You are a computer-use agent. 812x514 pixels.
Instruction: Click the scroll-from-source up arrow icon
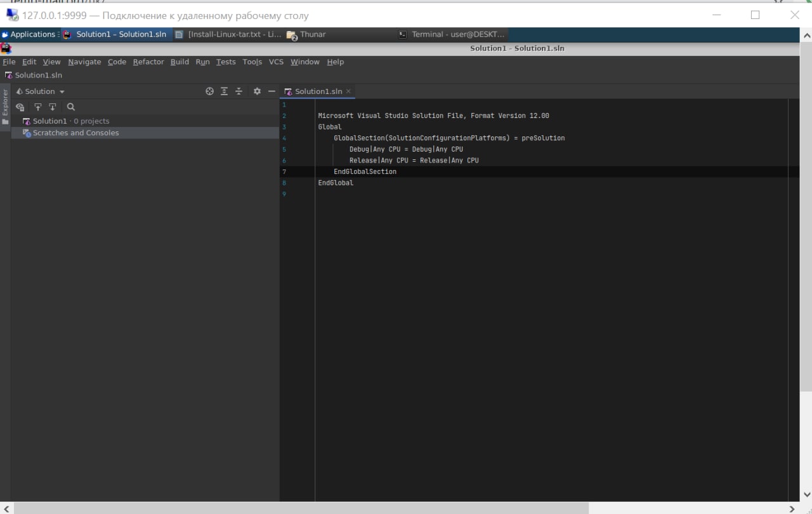coord(38,107)
